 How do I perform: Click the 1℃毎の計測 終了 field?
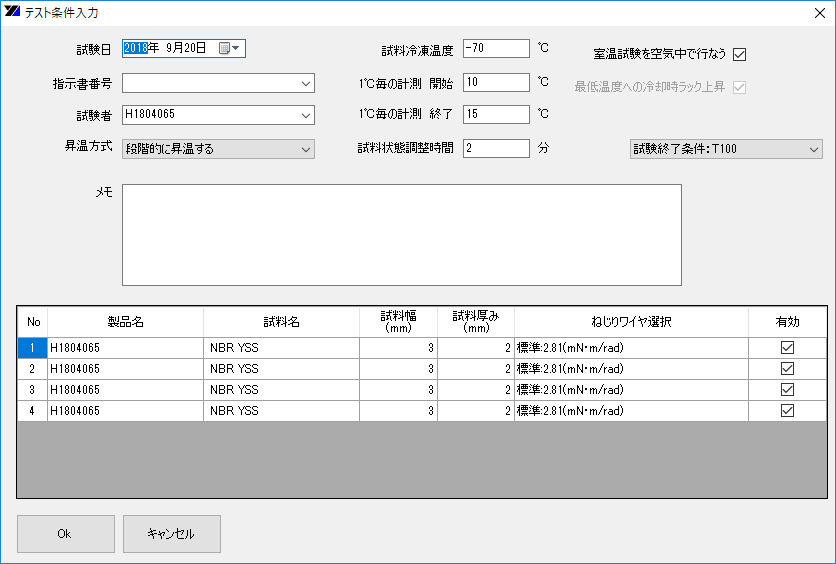pyautogui.click(x=496, y=114)
